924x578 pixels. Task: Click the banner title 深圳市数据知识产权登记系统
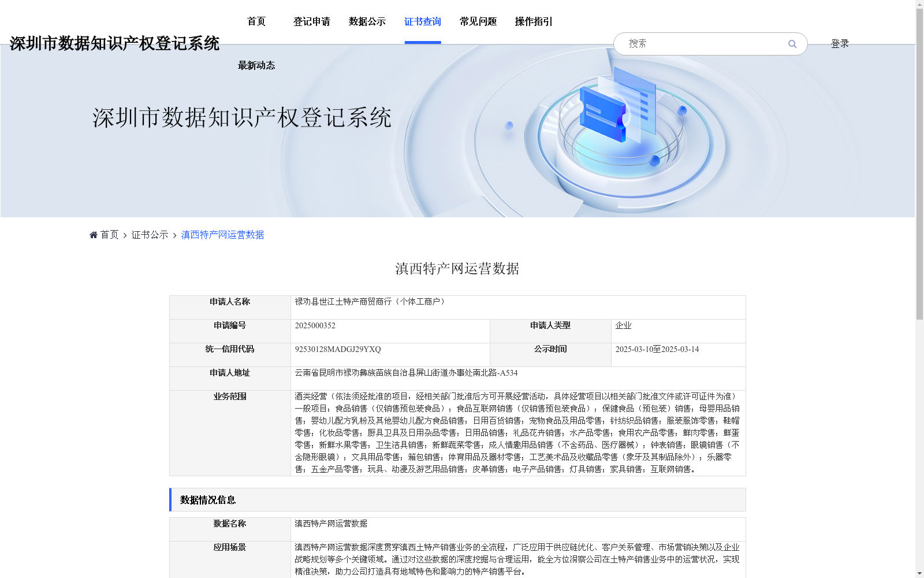pyautogui.click(x=242, y=117)
